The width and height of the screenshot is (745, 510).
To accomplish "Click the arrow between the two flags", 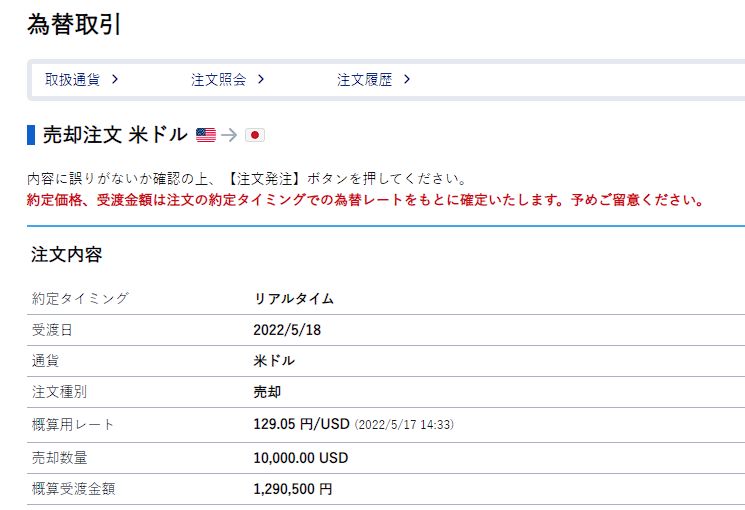I will (x=230, y=135).
